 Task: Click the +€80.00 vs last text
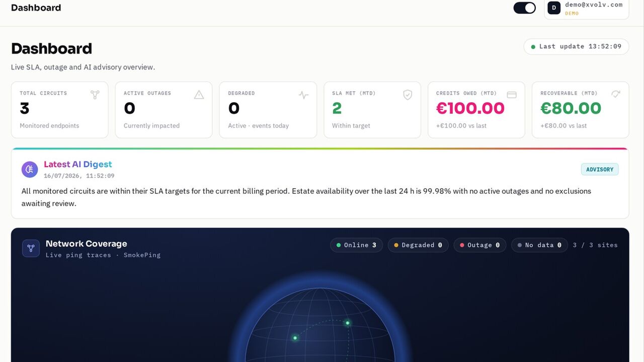(563, 126)
